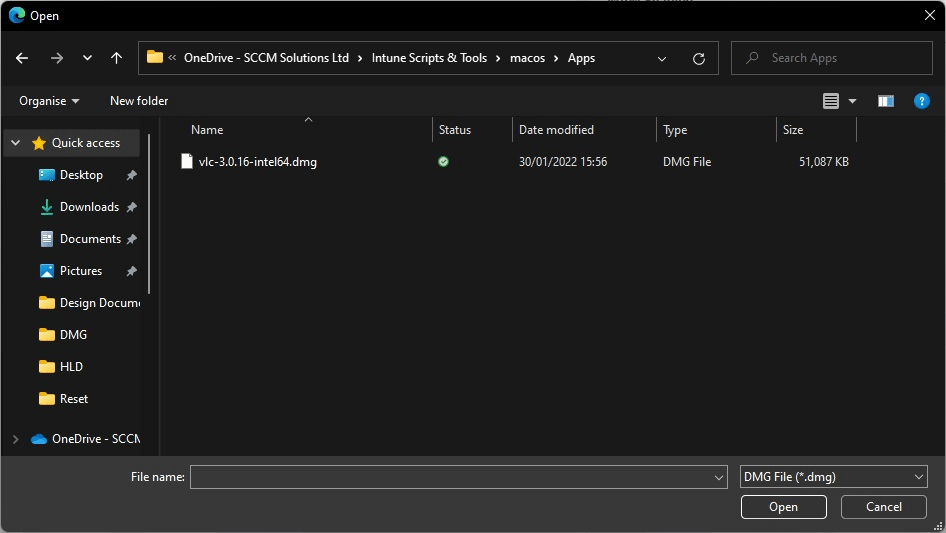
Task: Refresh the Apps folder listing
Action: click(699, 58)
